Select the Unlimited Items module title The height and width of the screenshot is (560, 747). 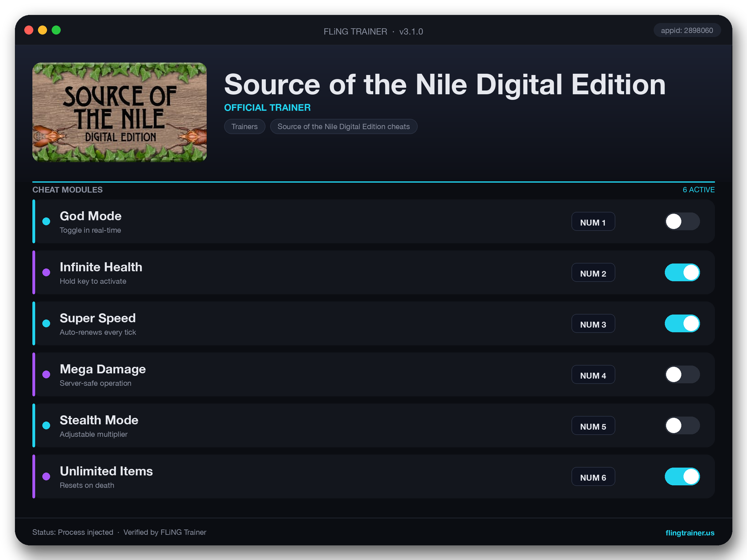tap(106, 471)
